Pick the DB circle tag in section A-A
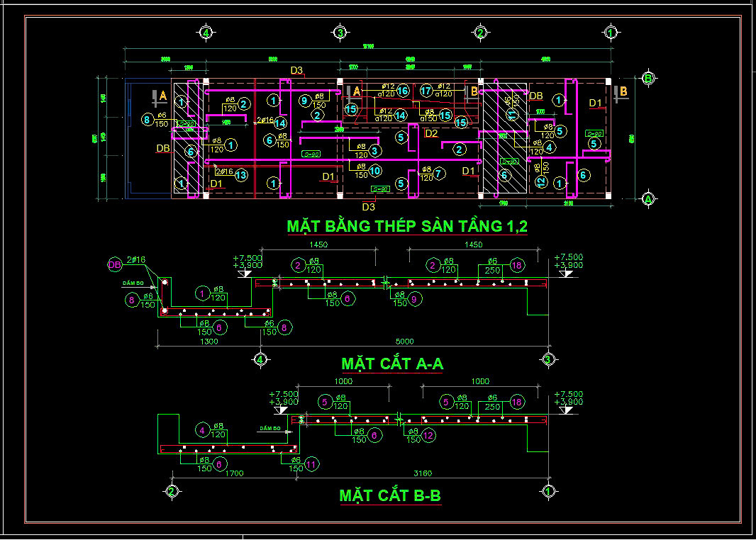756x540 pixels. [x=114, y=264]
